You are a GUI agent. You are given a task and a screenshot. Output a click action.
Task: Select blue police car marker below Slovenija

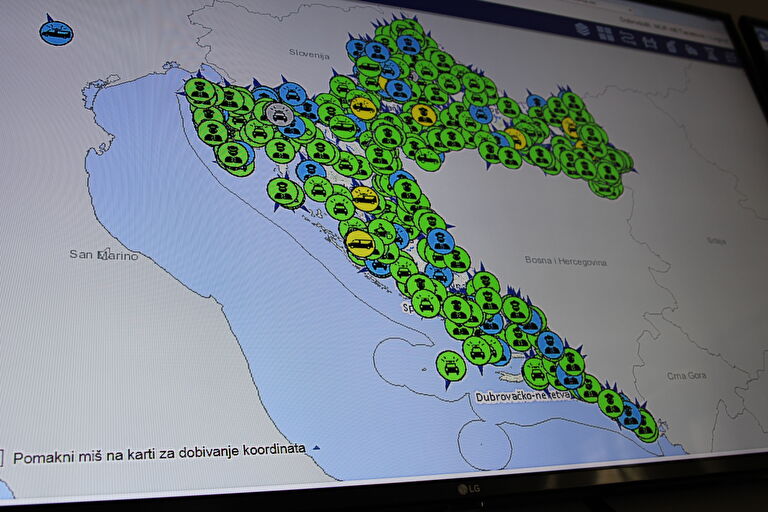point(292,94)
